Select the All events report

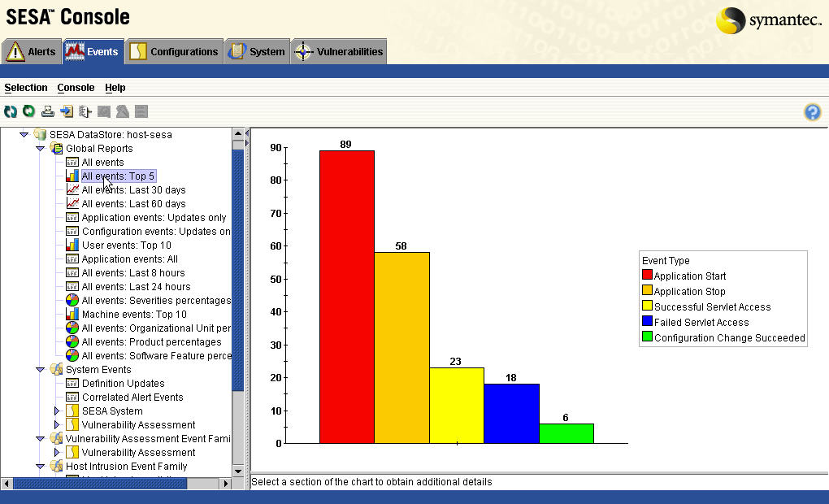(x=102, y=163)
